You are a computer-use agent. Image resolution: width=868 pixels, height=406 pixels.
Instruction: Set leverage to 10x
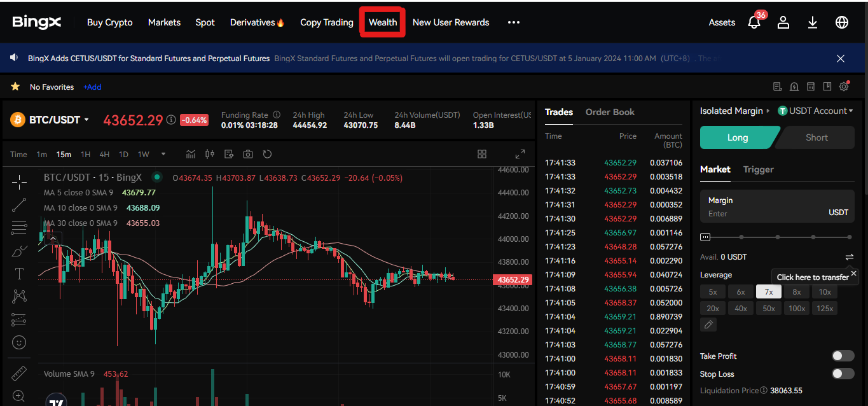pyautogui.click(x=825, y=292)
